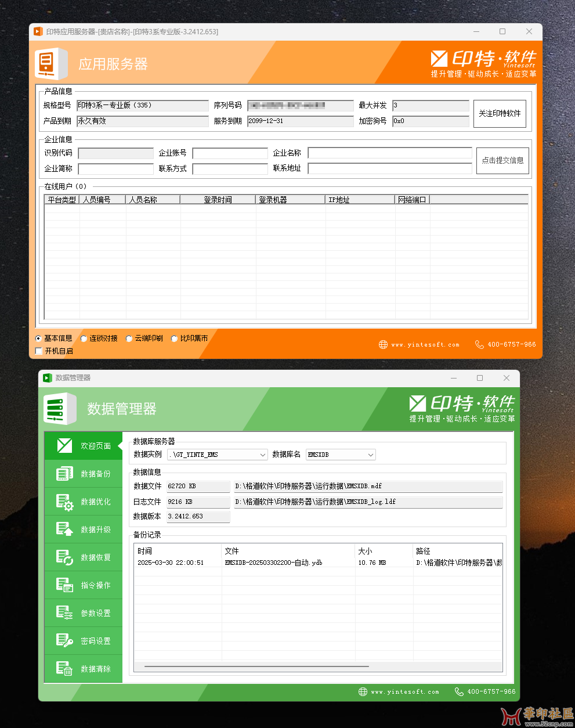This screenshot has width=575, height=728.
Task: Switch to the 欢迎页面 tab
Action: tap(84, 446)
